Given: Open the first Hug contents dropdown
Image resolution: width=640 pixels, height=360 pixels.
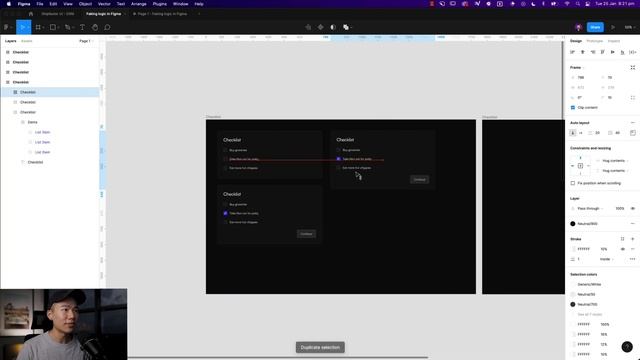Looking at the screenshot, I should pyautogui.click(x=615, y=161).
